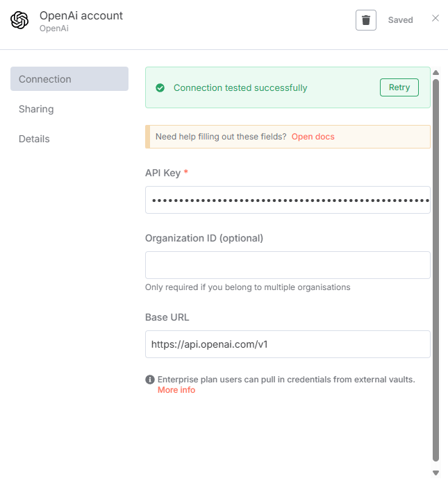Image resolution: width=448 pixels, height=483 pixels.
Task: Follow the More info link
Action: pyautogui.click(x=176, y=390)
